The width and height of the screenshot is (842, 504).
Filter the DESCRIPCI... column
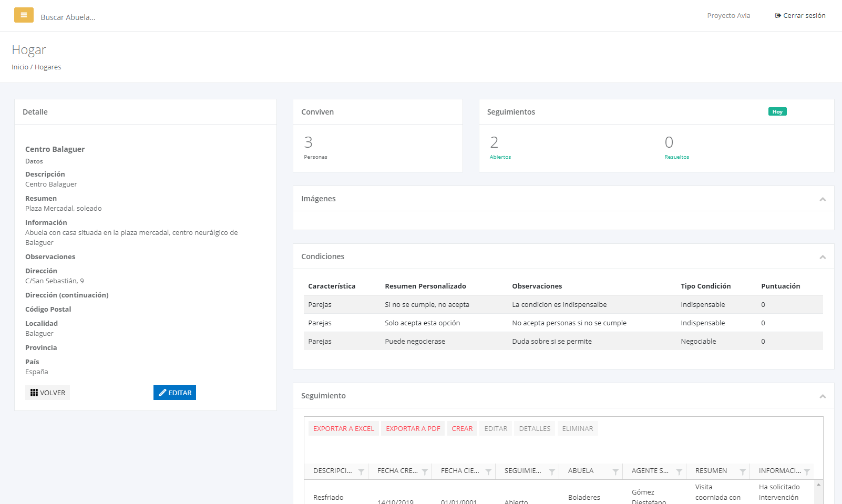pyautogui.click(x=361, y=471)
